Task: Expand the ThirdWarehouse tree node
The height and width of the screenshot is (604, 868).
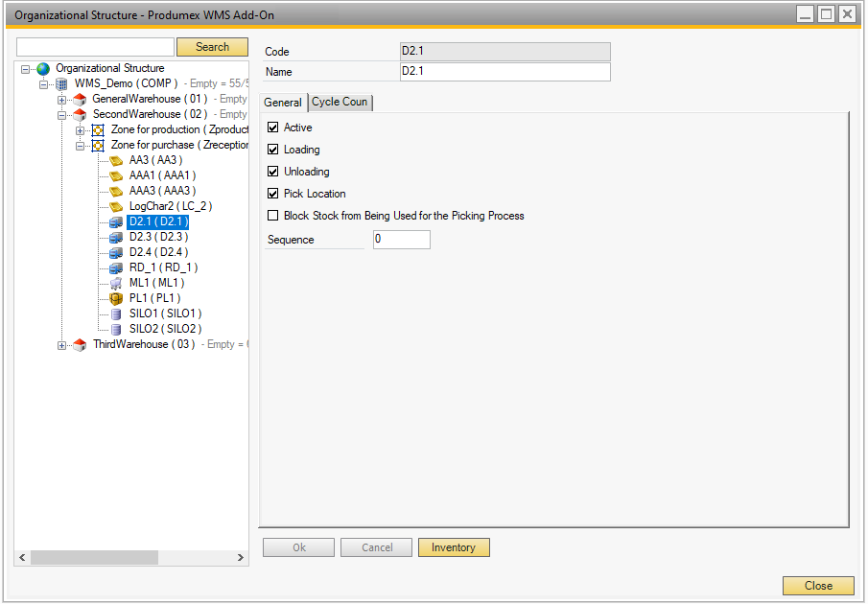Action: (x=62, y=345)
